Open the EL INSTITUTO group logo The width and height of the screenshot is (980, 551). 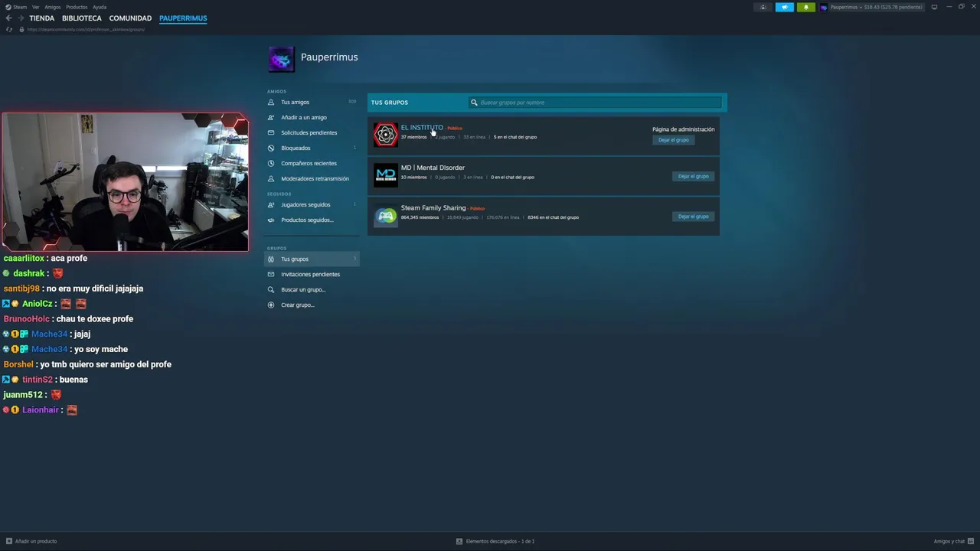[386, 135]
